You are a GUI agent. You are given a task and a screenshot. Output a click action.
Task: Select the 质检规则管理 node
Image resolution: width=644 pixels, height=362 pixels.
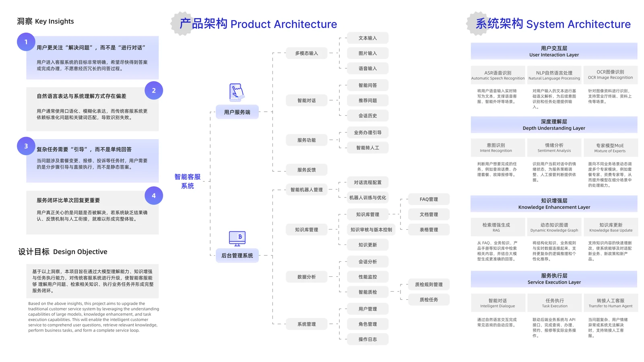(429, 284)
